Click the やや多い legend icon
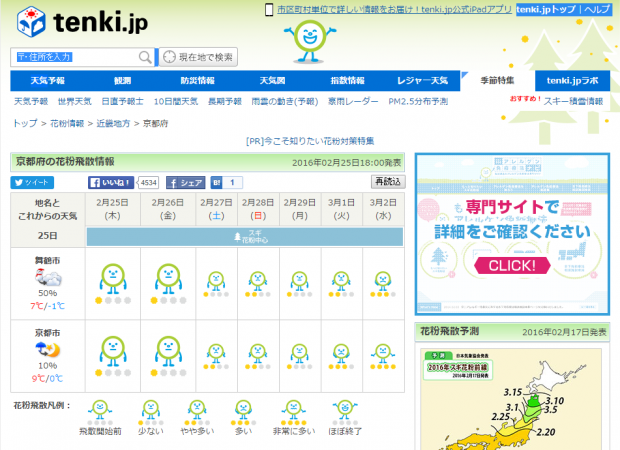620x450 pixels. coord(197,410)
